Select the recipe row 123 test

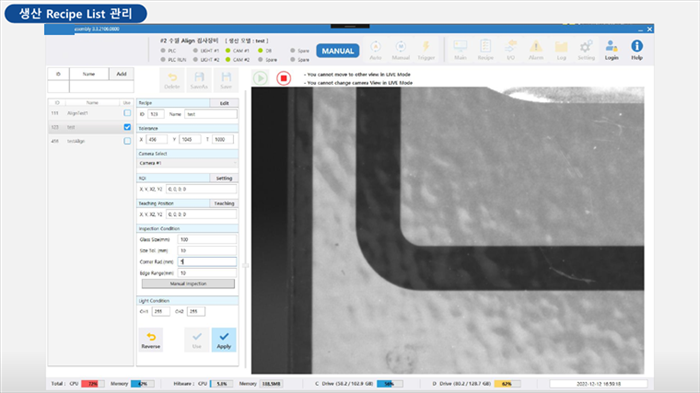[x=91, y=127]
